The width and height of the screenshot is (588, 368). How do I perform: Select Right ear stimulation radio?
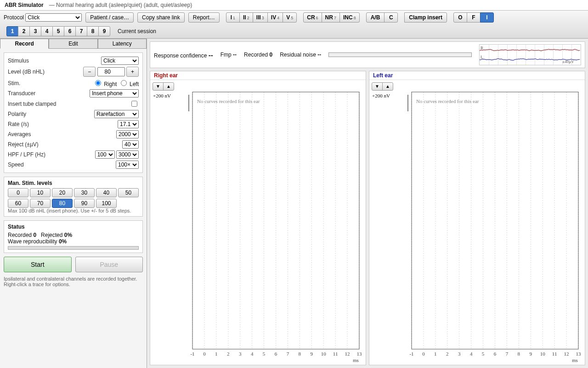point(98,83)
